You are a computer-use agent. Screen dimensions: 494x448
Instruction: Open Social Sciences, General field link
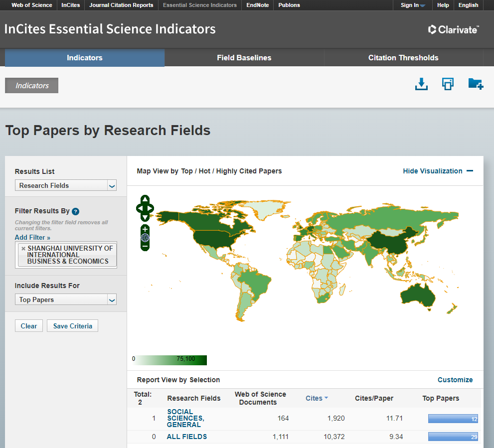pos(185,419)
